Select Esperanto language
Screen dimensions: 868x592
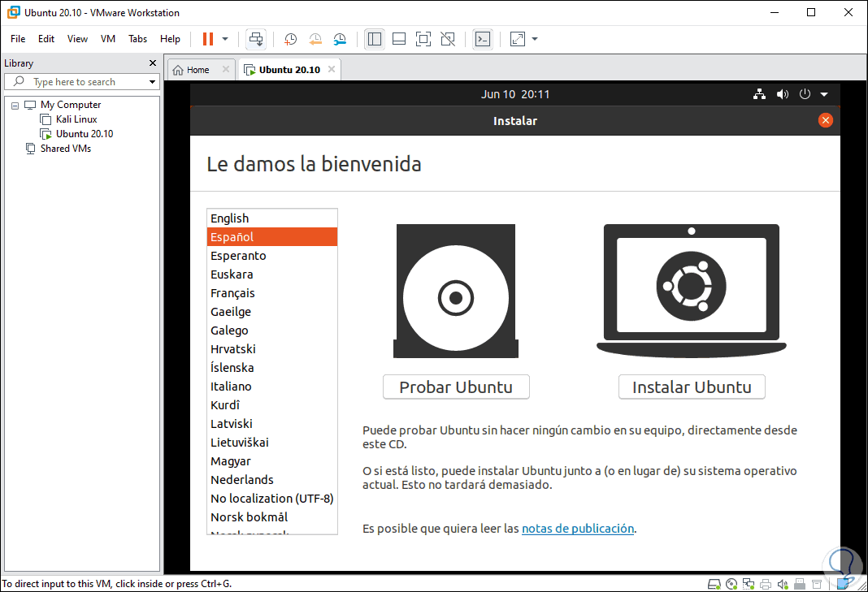click(x=271, y=256)
